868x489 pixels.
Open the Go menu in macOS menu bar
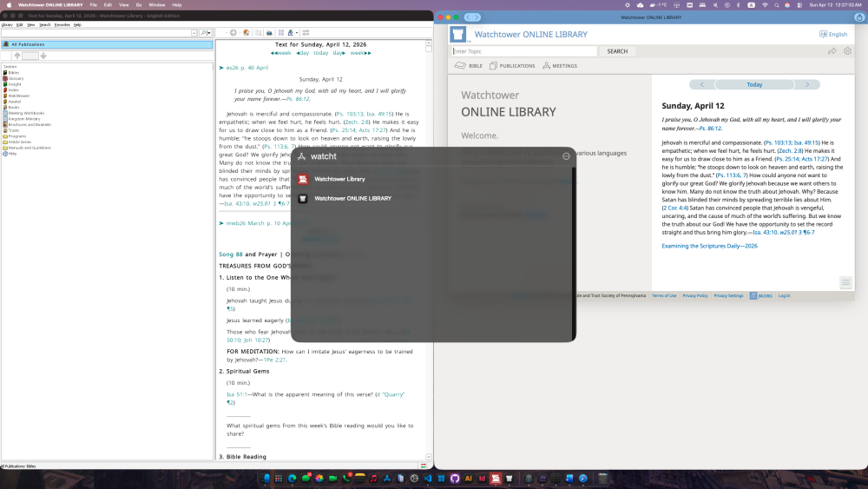[138, 4]
